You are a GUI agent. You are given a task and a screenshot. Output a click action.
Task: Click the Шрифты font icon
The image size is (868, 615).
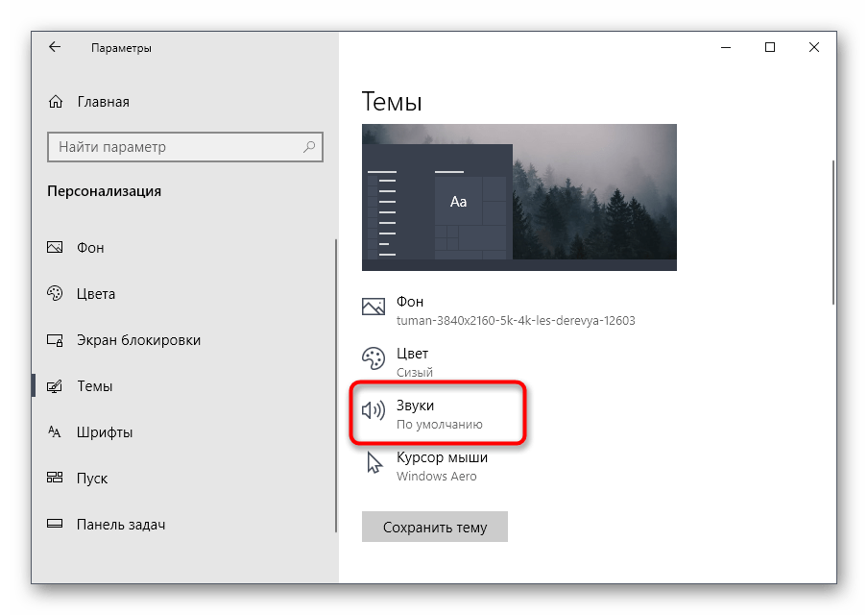(56, 432)
